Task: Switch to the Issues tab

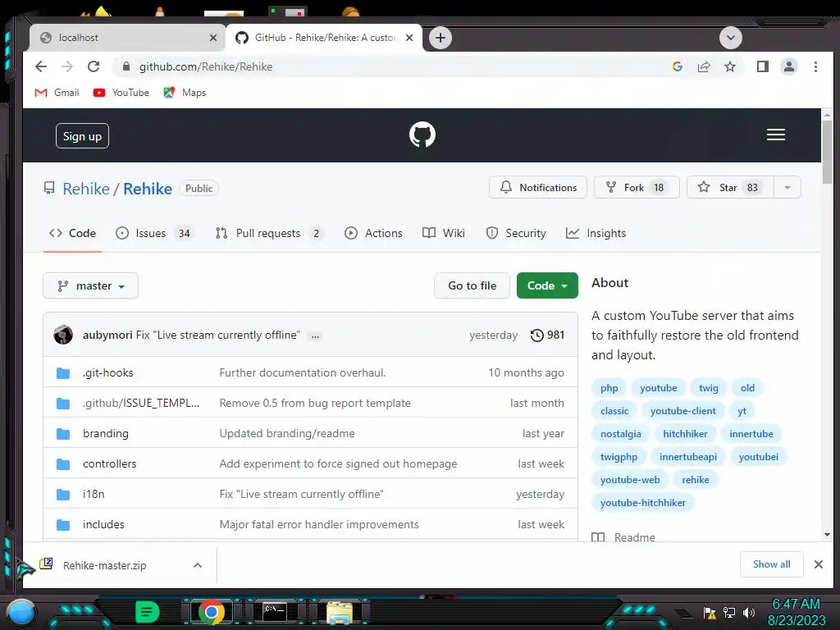Action: [x=153, y=233]
